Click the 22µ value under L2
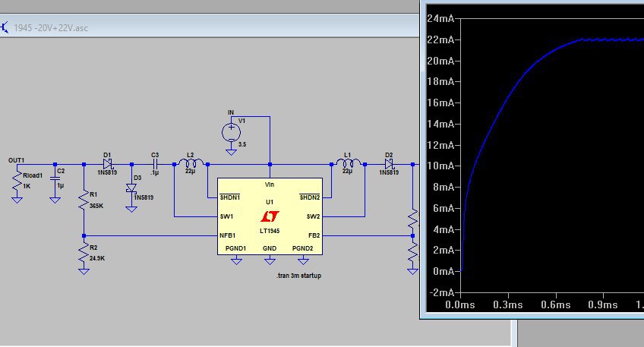This screenshot has width=644, height=347. (190, 172)
